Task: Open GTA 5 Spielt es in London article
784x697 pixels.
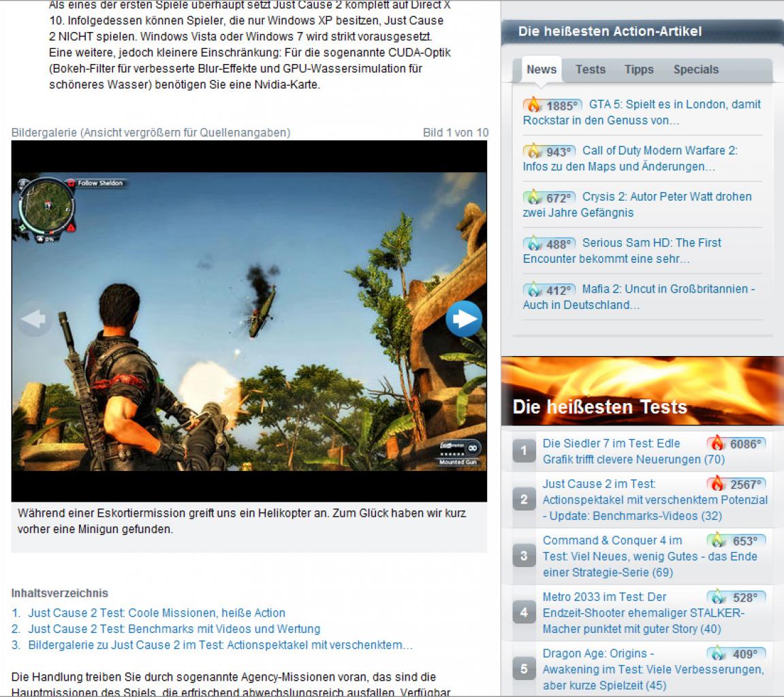Action: 642,112
